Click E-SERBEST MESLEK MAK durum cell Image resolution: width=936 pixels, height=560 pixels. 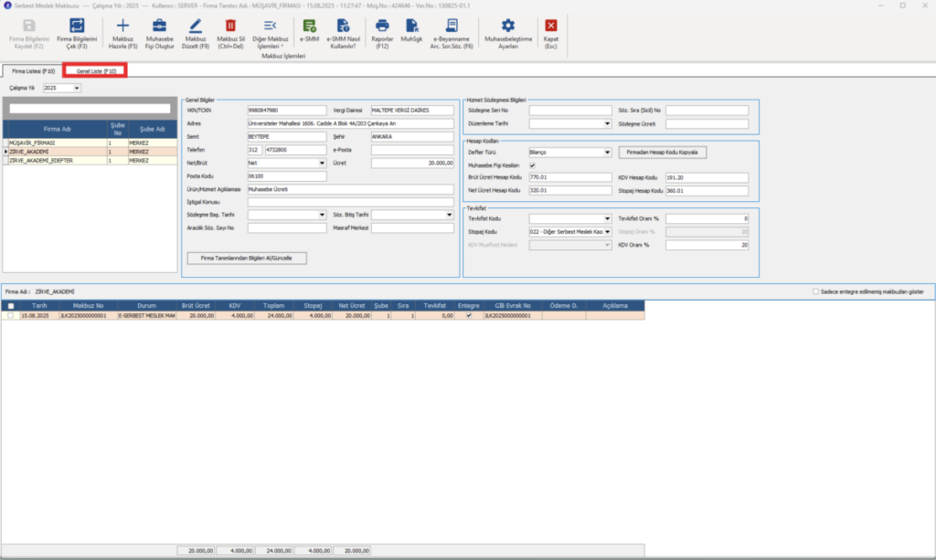click(146, 315)
